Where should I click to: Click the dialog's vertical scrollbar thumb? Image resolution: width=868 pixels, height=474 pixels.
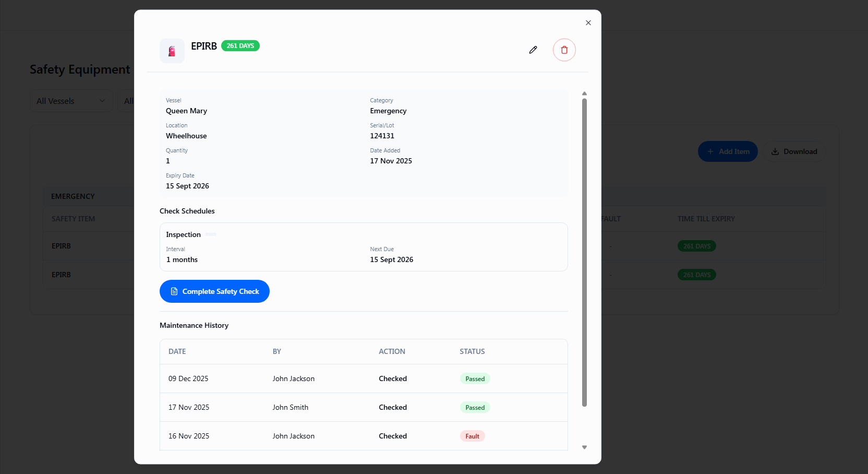point(584,251)
